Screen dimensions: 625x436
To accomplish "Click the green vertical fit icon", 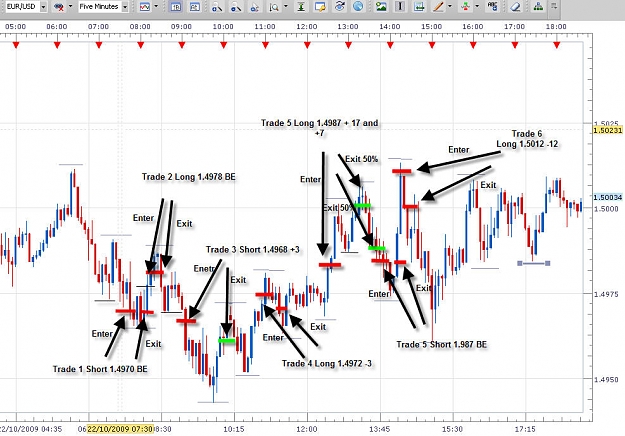I will click(x=301, y=7).
